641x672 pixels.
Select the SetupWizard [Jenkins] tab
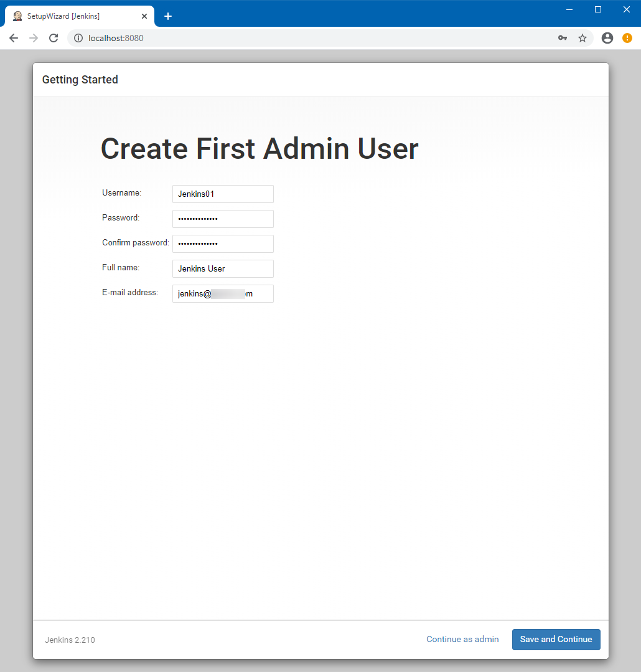click(x=80, y=16)
